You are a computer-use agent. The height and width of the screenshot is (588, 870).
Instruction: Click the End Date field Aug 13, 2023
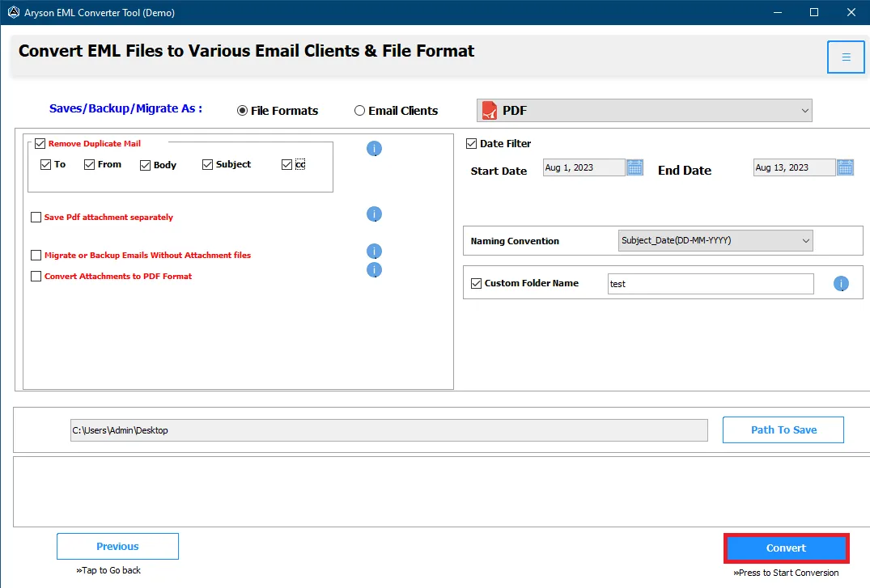(794, 167)
